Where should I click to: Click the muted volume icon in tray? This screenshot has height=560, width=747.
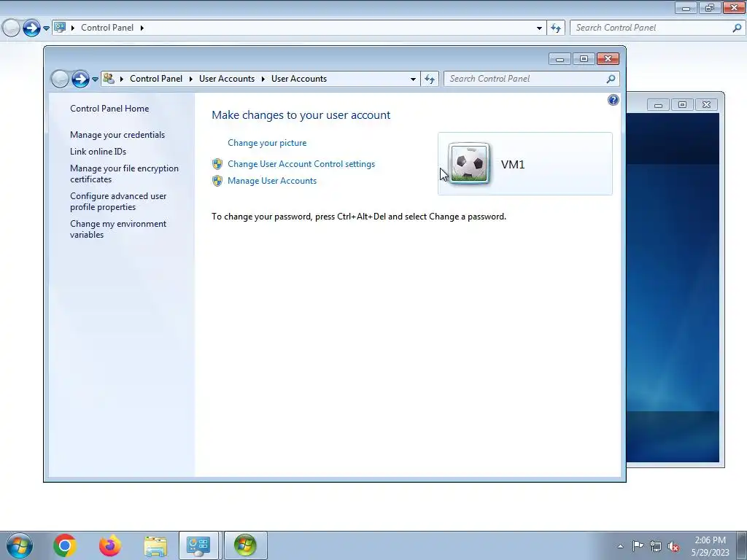click(673, 546)
